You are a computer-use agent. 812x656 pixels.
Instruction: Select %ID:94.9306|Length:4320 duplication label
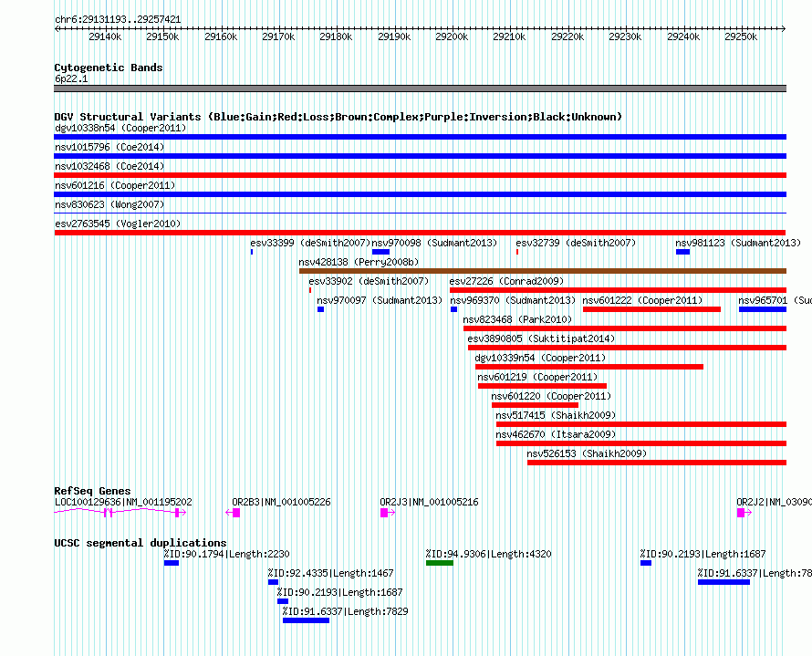[488, 554]
